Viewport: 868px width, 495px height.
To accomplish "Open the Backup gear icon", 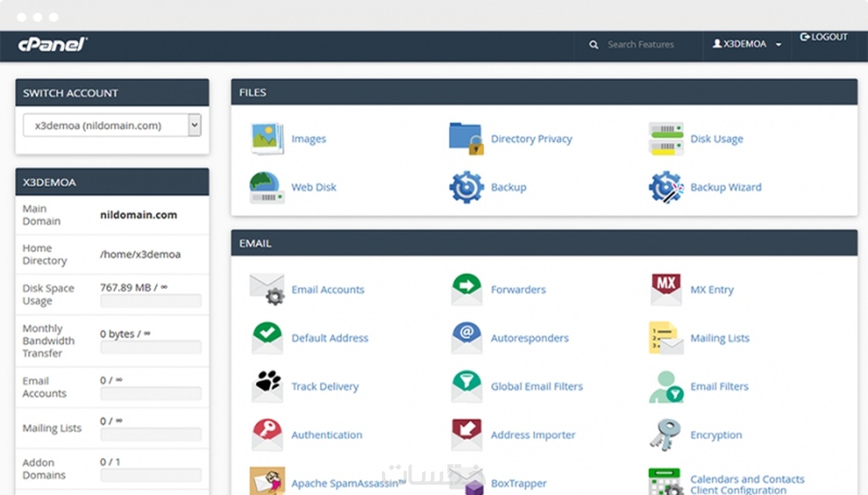I will pos(466,187).
